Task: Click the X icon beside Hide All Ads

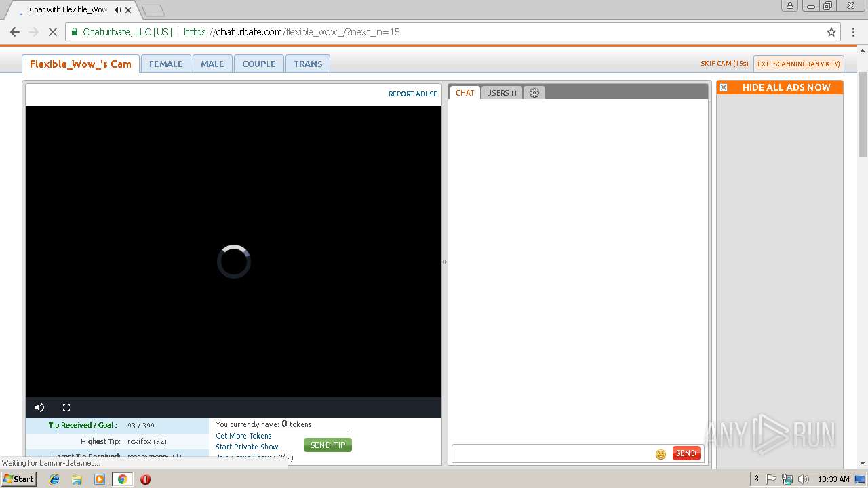Action: [724, 87]
